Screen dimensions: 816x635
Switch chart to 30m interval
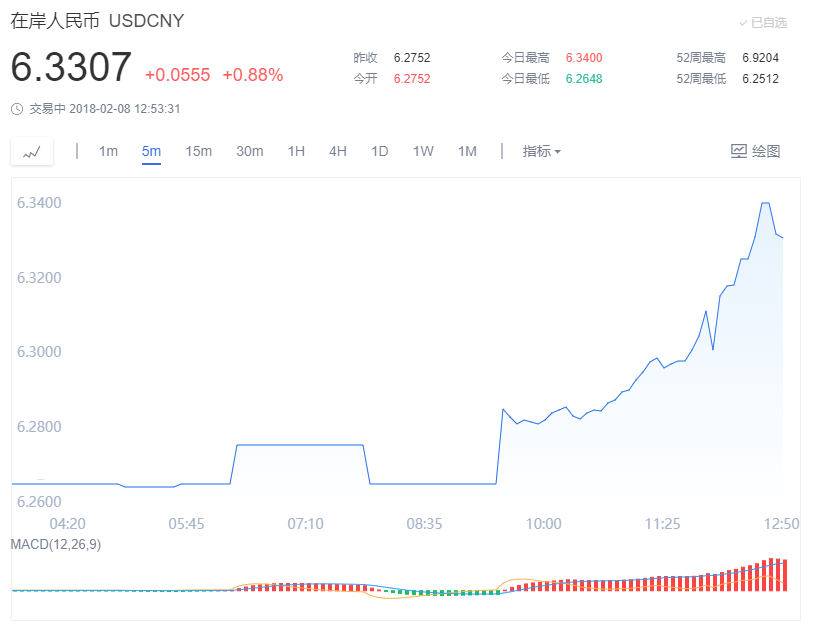(249, 151)
